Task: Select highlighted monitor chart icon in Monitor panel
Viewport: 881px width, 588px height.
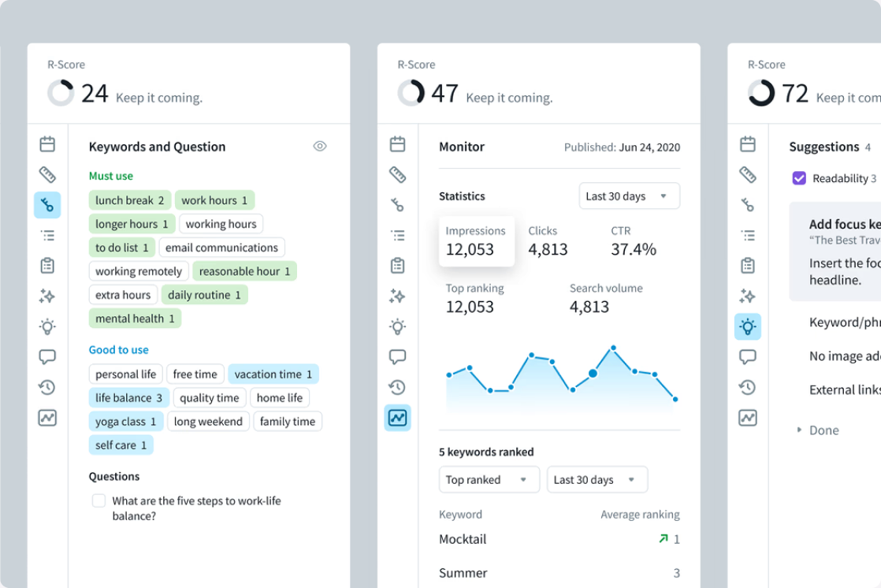Action: tap(397, 418)
